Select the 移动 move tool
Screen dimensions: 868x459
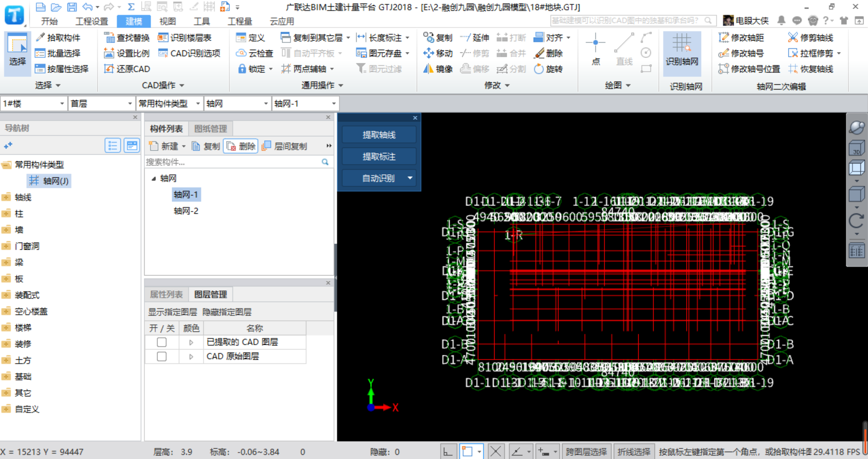tap(438, 53)
